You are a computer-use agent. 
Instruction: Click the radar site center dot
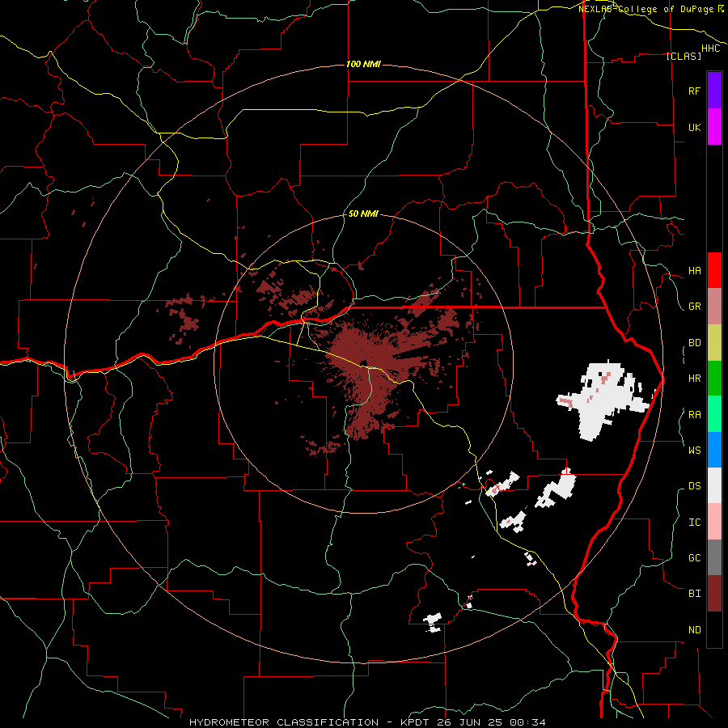pos(363,362)
